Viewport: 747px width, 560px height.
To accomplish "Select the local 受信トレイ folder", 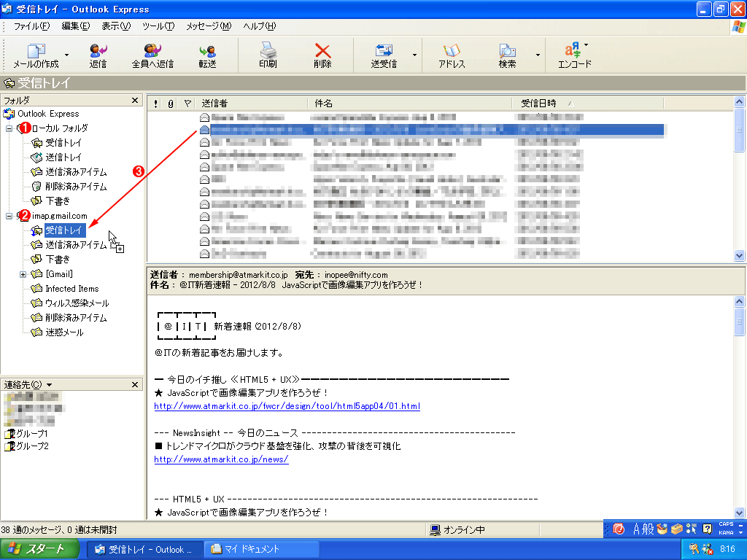I will (63, 143).
